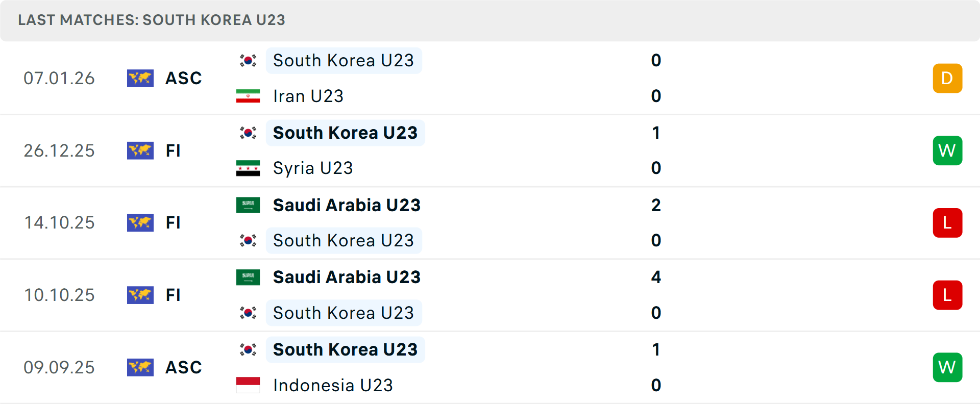Click Saudi Arabia flag in 10.10.25 match
Image resolution: width=980 pixels, height=404 pixels.
point(248,277)
